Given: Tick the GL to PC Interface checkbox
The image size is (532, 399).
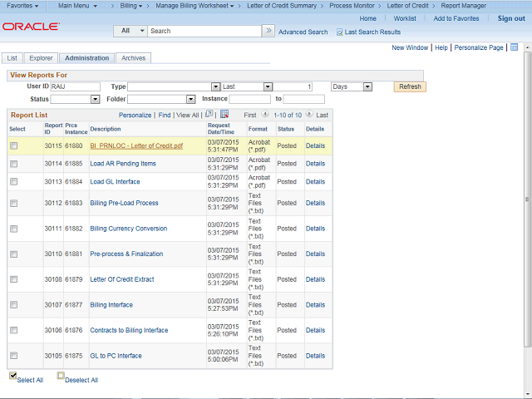Looking at the screenshot, I should pos(13,356).
